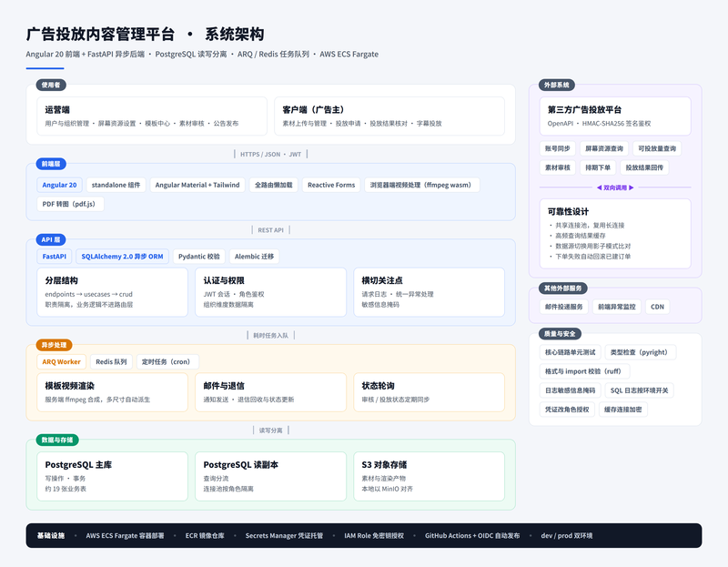Screen dimensions: 728x567
Task: Select the 排期下单 chip
Action: [598, 167]
